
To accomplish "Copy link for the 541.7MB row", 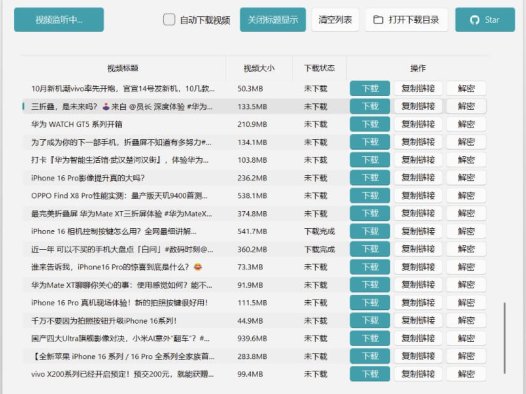I will click(x=418, y=231).
